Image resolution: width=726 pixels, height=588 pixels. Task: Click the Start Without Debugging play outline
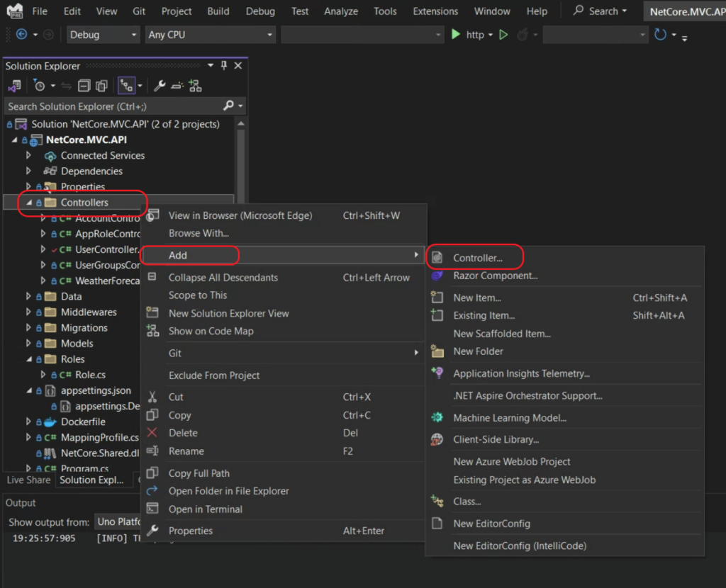[x=503, y=35]
